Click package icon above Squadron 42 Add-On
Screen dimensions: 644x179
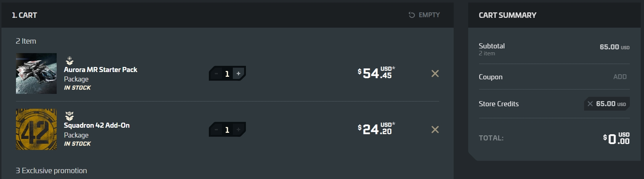pyautogui.click(x=69, y=116)
